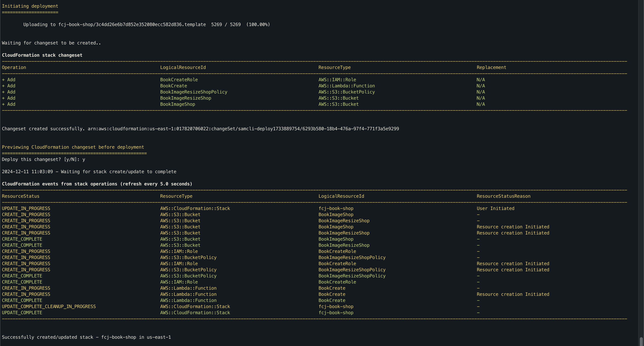This screenshot has width=644, height=346.
Task: Click "Waiting for stack create/update to complete" text
Action: [118, 172]
